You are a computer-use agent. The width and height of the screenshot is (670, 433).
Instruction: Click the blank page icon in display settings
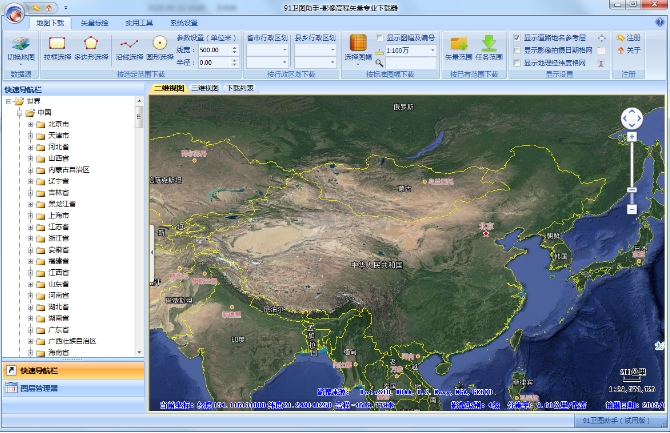click(601, 50)
